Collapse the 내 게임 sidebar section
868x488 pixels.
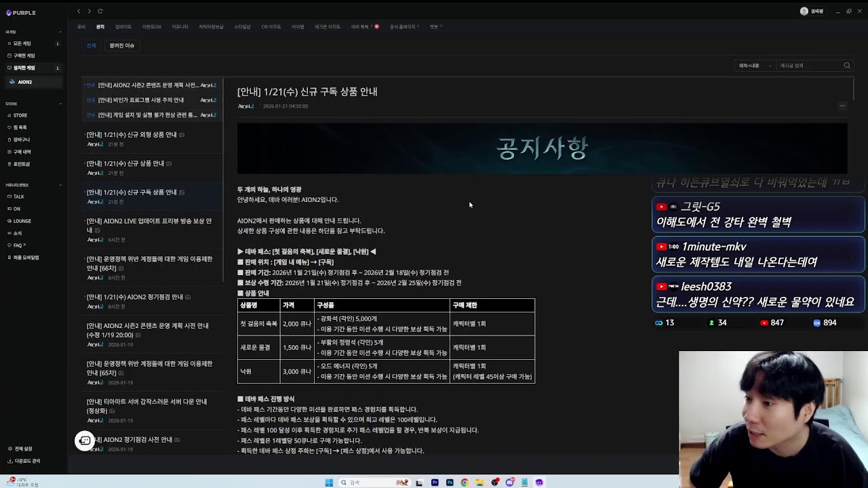click(x=60, y=32)
